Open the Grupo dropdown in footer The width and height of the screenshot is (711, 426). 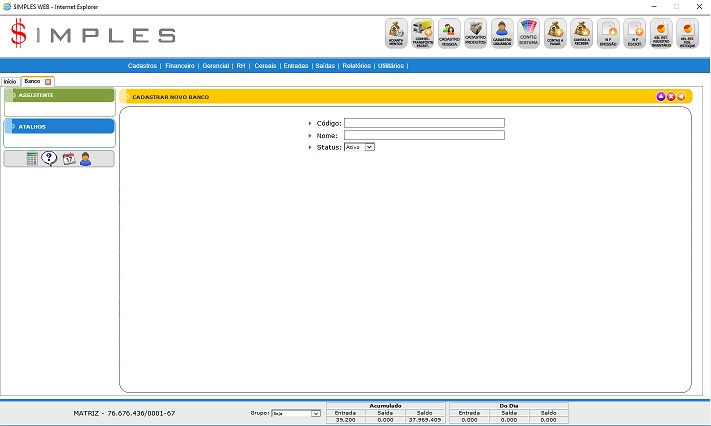[x=296, y=412]
